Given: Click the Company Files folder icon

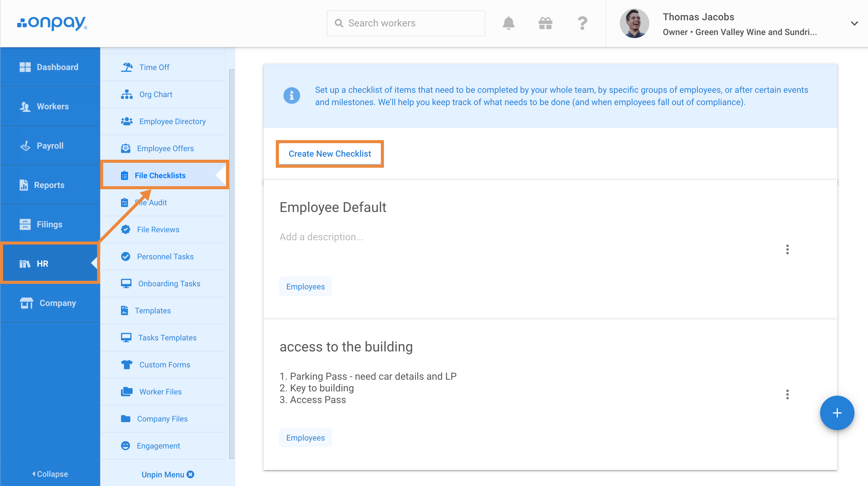Looking at the screenshot, I should 126,419.
